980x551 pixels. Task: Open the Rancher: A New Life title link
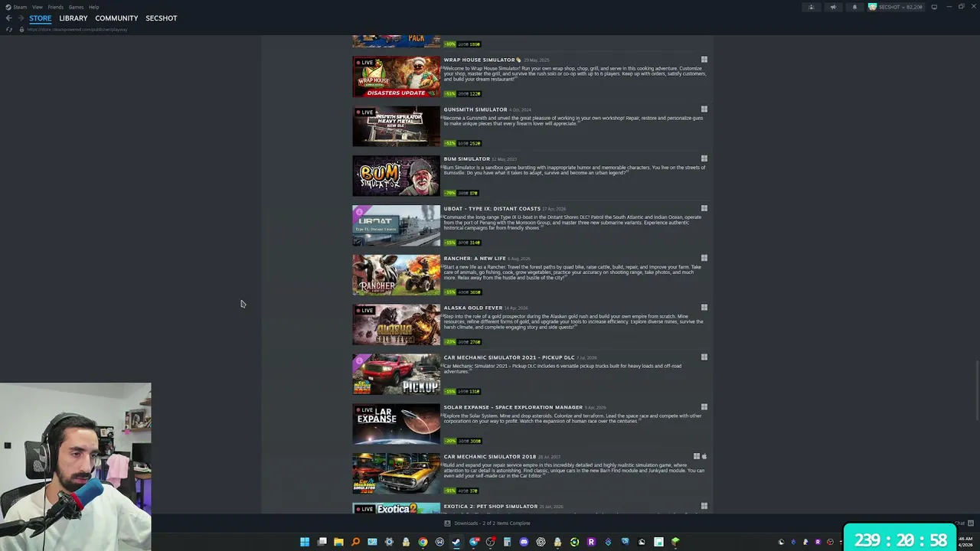click(x=475, y=259)
